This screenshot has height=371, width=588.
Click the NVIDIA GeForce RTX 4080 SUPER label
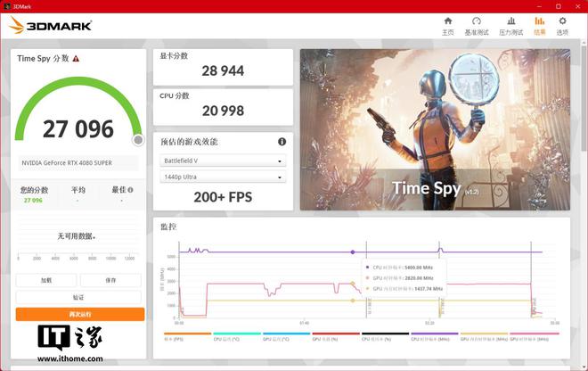[67, 163]
